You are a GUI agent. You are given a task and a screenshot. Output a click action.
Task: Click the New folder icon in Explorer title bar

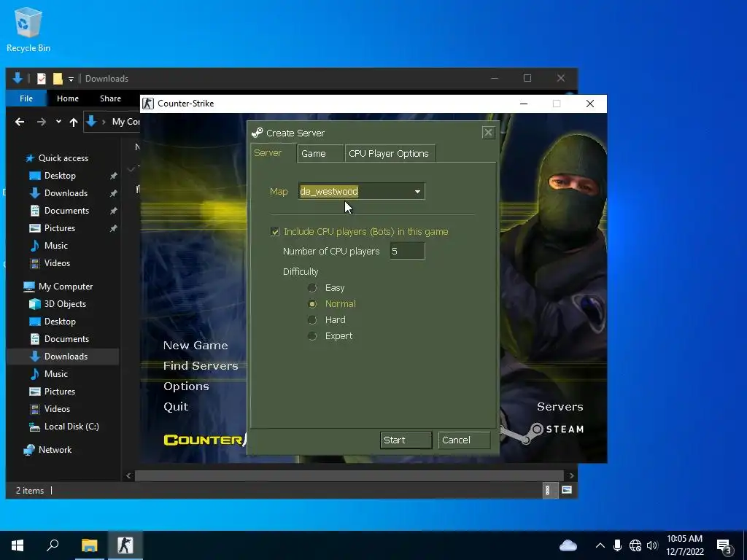point(58,79)
